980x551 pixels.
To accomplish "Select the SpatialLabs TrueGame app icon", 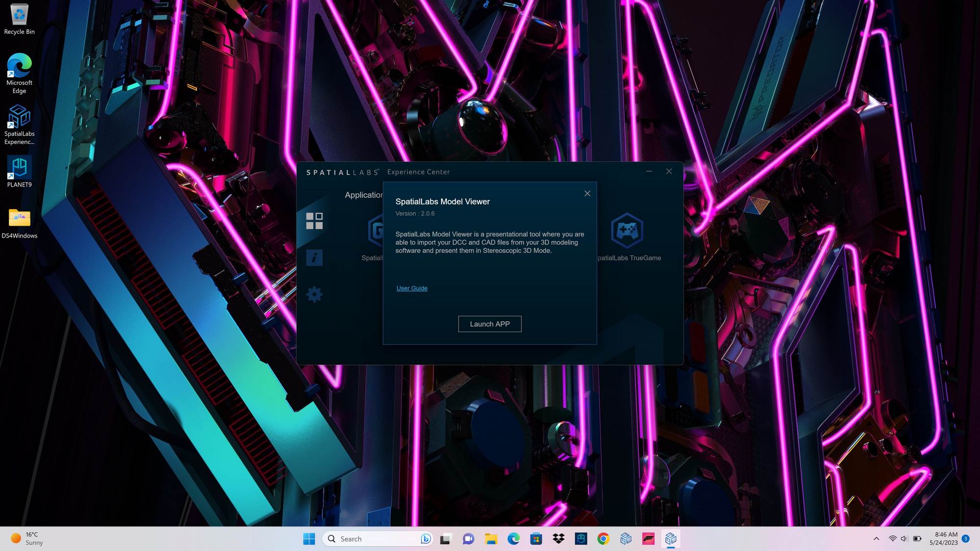I will coord(627,230).
